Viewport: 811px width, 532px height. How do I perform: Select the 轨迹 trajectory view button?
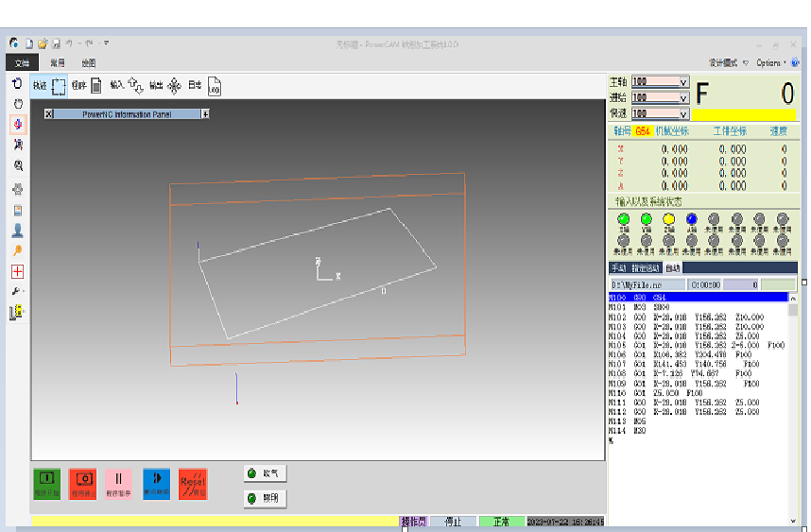(49, 86)
